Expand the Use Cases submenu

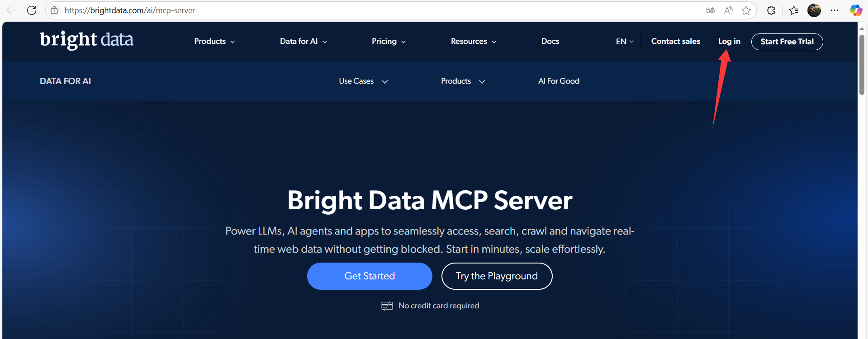pos(363,81)
